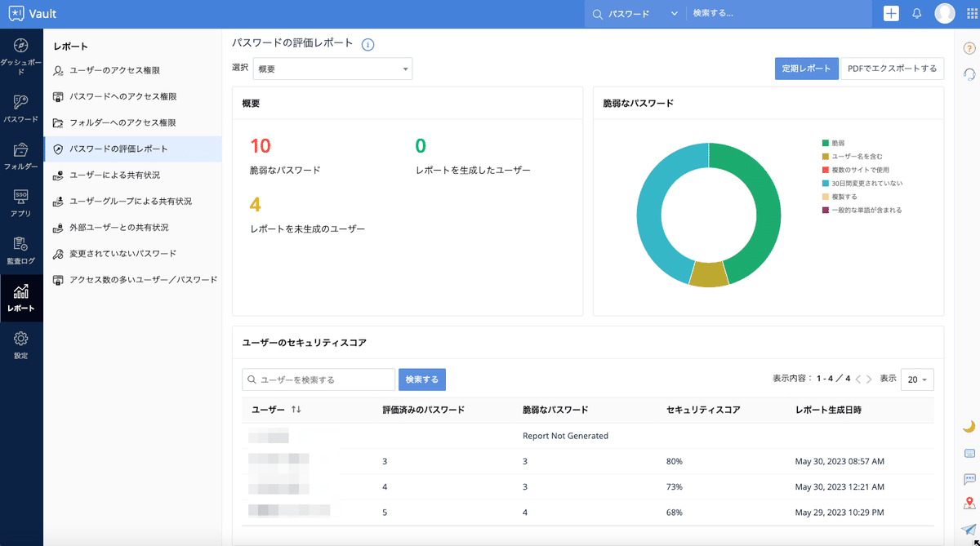The image size is (980, 546).
Task: Click the green number 0 for レポートを生成したユーザー
Action: pyautogui.click(x=421, y=146)
